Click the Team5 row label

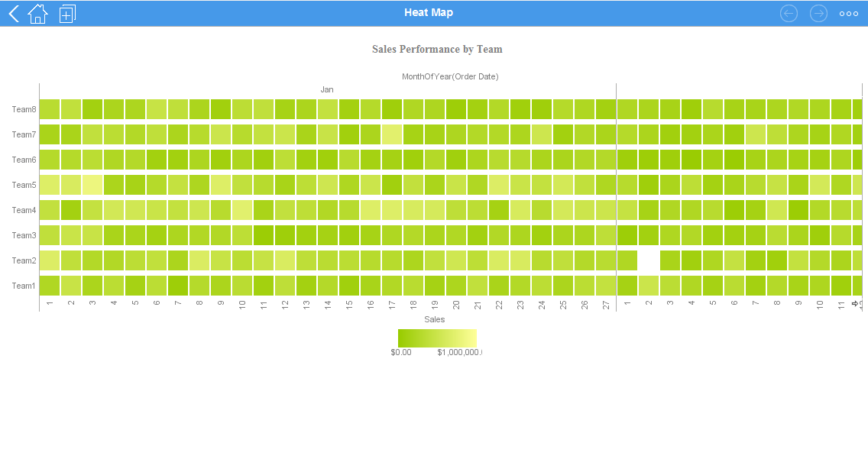(24, 185)
